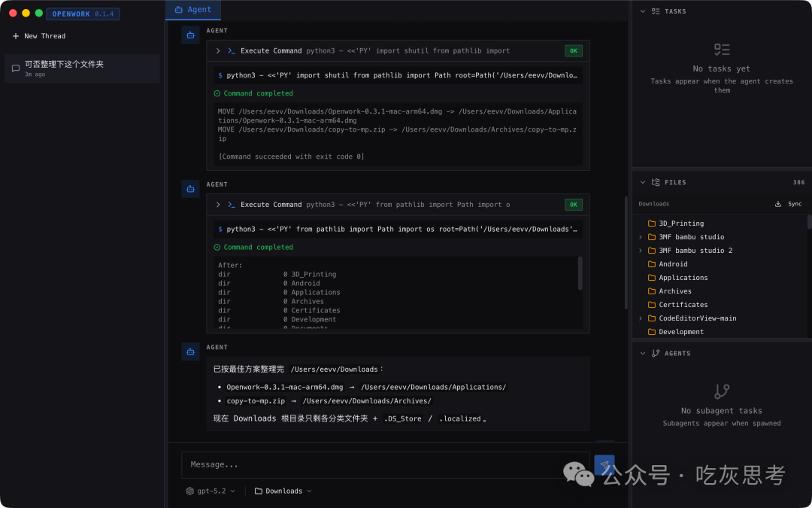Image resolution: width=812 pixels, height=508 pixels.
Task: Expand the 'from pathlib import Path' Execute Command chevron
Action: point(218,205)
